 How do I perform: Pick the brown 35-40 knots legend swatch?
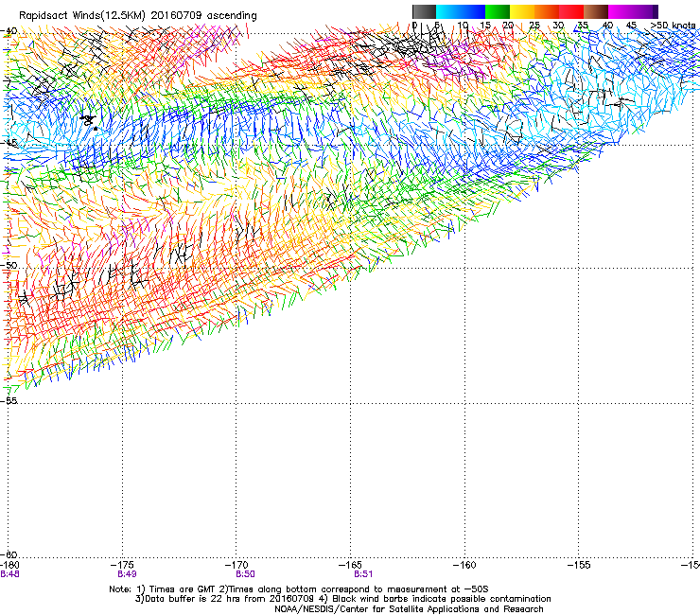click(596, 11)
